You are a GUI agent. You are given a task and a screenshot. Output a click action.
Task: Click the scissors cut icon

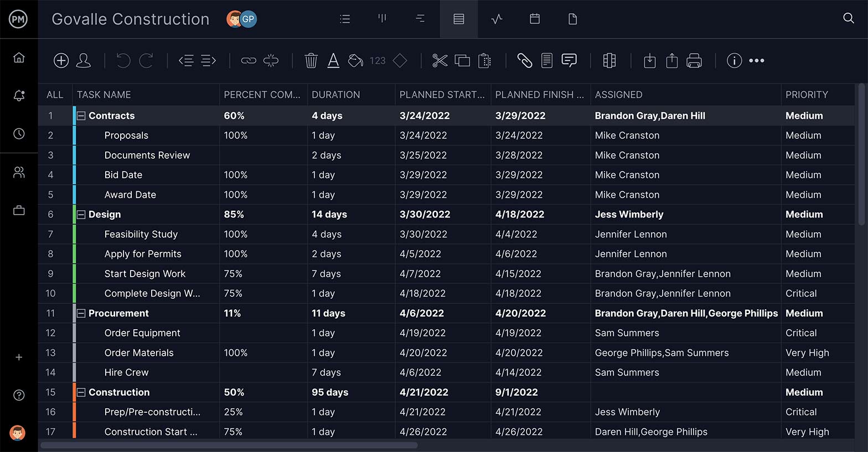[440, 61]
